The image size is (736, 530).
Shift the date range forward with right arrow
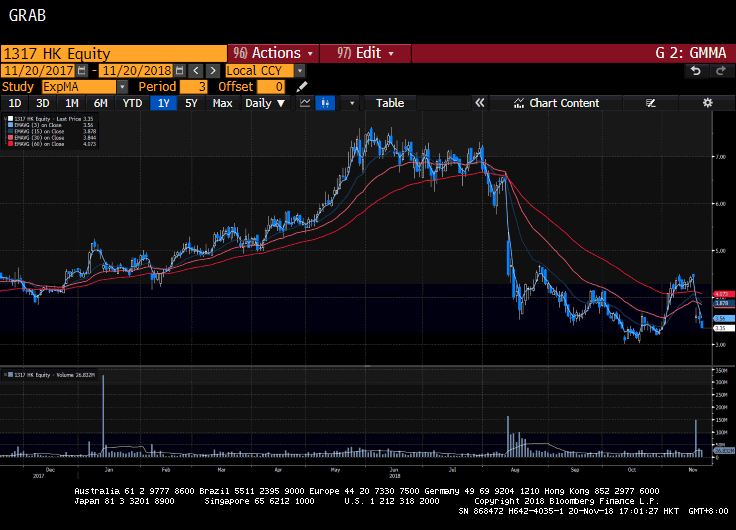(x=213, y=71)
